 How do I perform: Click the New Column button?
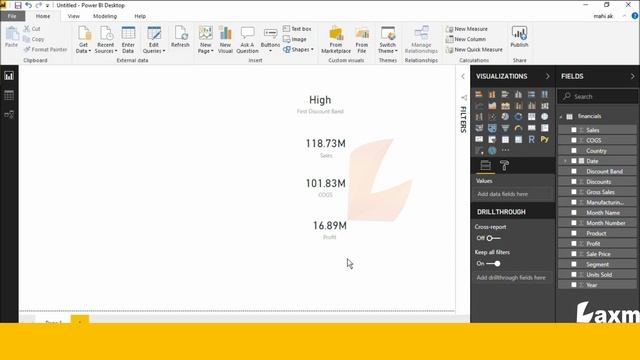click(466, 39)
